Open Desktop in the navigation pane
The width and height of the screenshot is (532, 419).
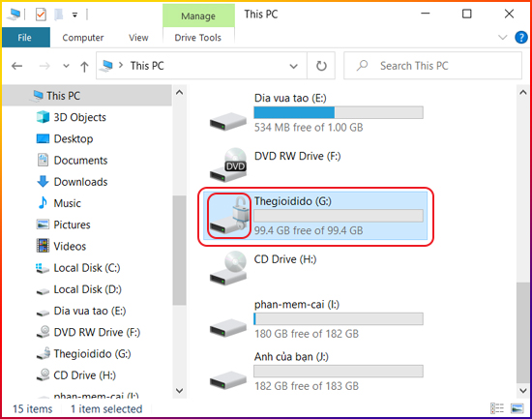click(x=65, y=138)
